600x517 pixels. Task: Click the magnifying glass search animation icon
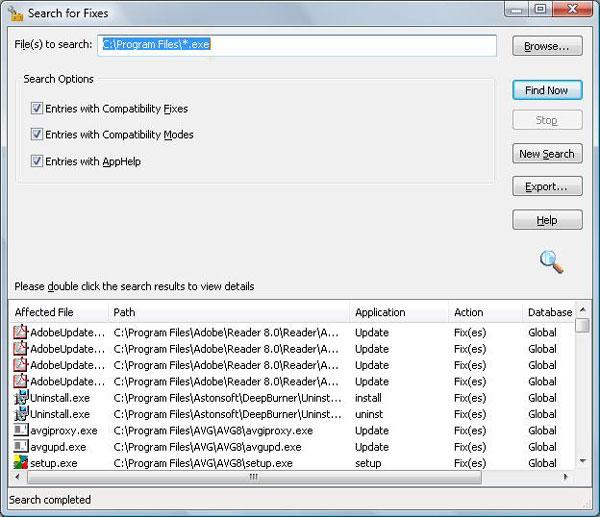pyautogui.click(x=551, y=262)
